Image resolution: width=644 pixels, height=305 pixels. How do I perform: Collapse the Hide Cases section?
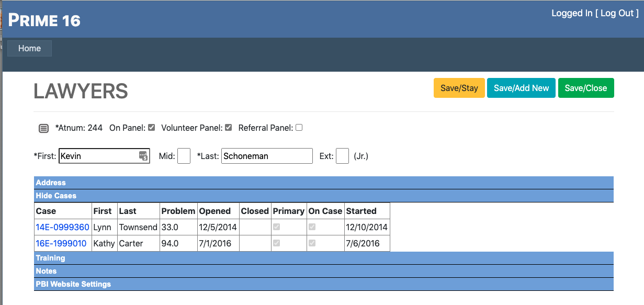[x=56, y=196]
